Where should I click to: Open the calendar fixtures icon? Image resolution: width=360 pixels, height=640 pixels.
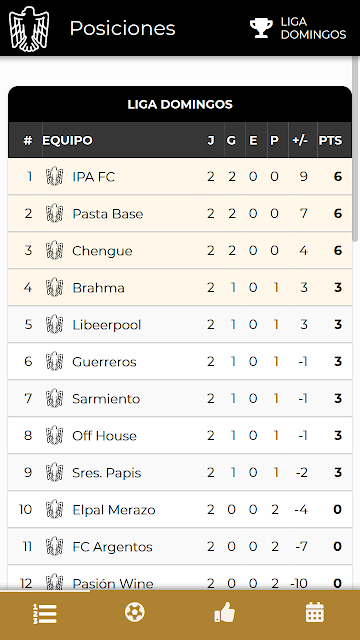(315, 613)
